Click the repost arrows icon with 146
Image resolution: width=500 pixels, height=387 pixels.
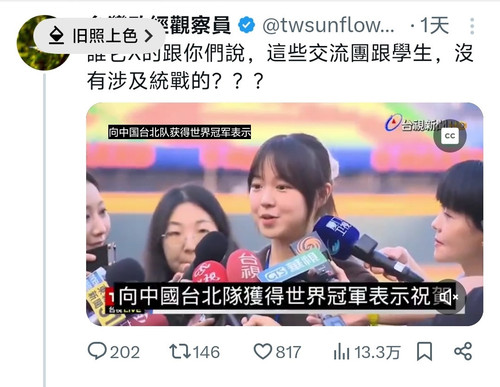click(180, 352)
